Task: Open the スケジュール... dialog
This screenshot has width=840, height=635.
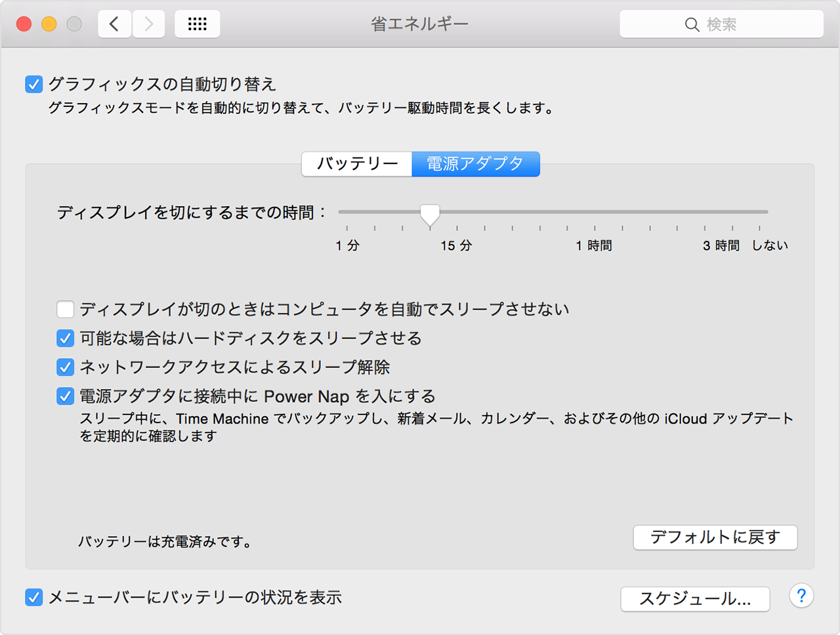Action: point(696,599)
